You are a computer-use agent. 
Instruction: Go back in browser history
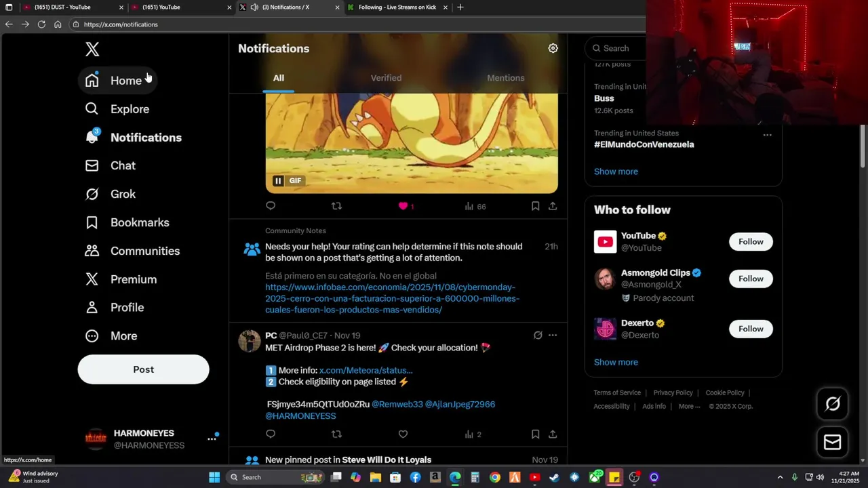point(9,24)
